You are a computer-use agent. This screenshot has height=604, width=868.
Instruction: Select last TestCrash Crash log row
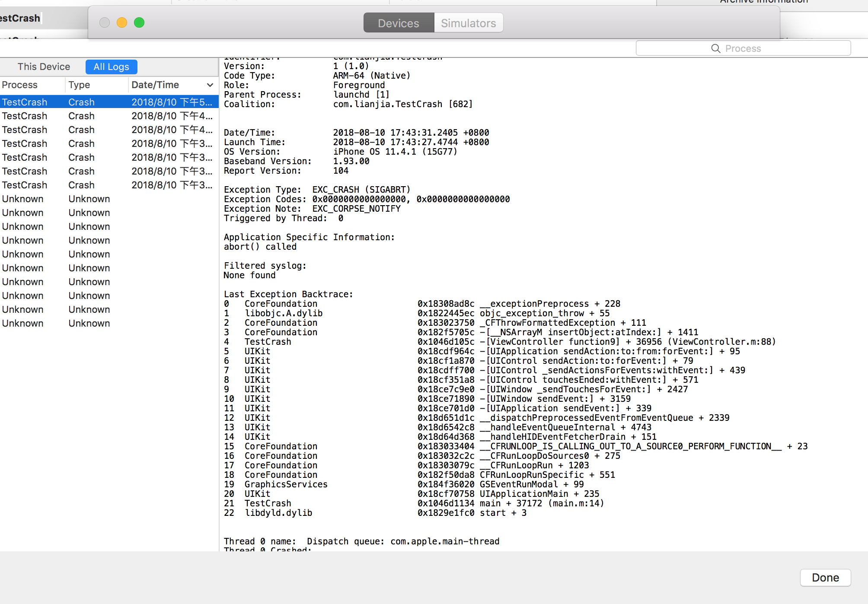pos(109,185)
